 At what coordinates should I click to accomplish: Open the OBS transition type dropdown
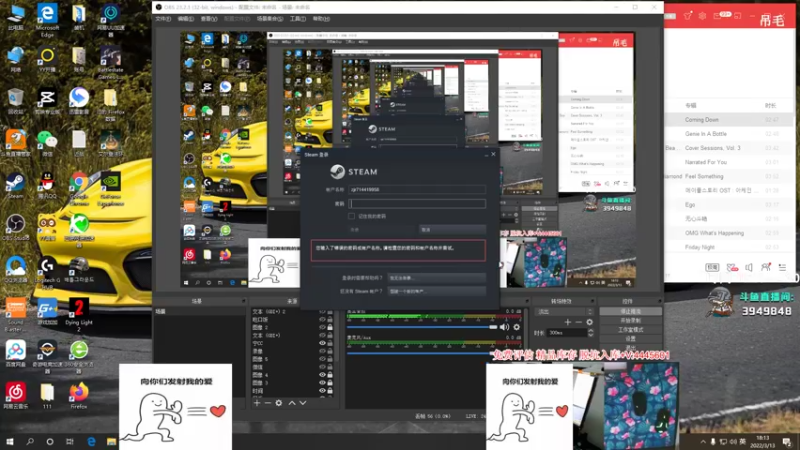click(565, 311)
